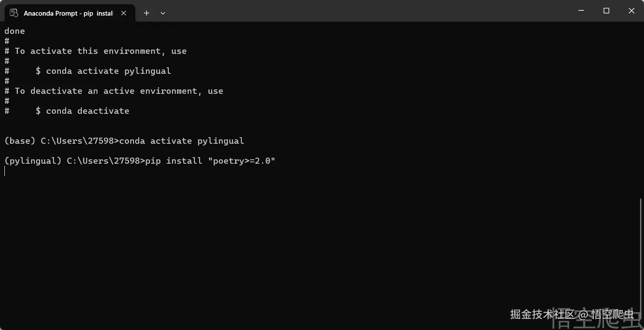This screenshot has height=330, width=644.
Task: Click the "conda activate pylingual" command after (base) prompt
Action: click(181, 141)
